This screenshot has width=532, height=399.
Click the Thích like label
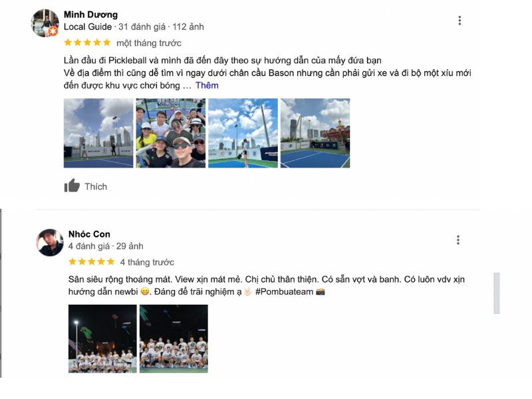pyautogui.click(x=96, y=187)
